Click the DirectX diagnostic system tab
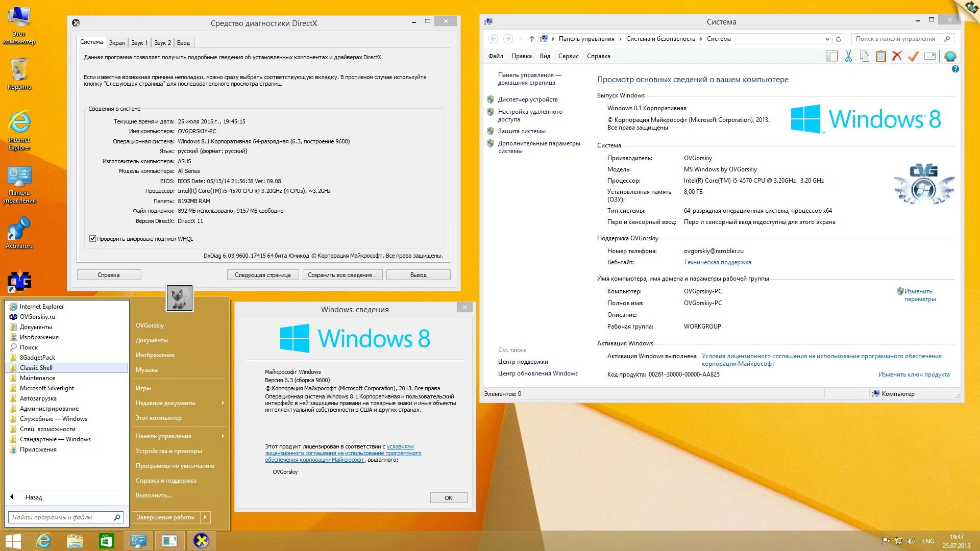The width and height of the screenshot is (980, 551). click(91, 42)
